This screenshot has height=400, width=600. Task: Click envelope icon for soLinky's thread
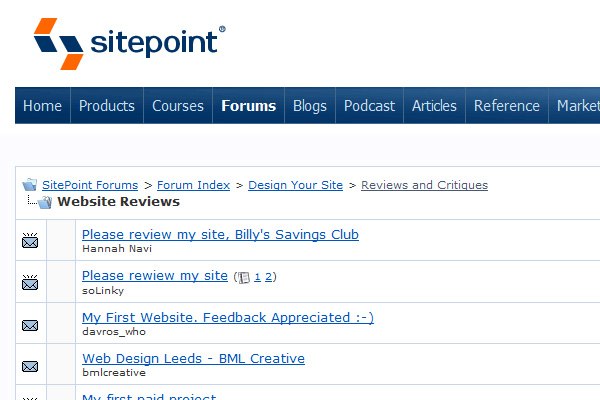30,282
